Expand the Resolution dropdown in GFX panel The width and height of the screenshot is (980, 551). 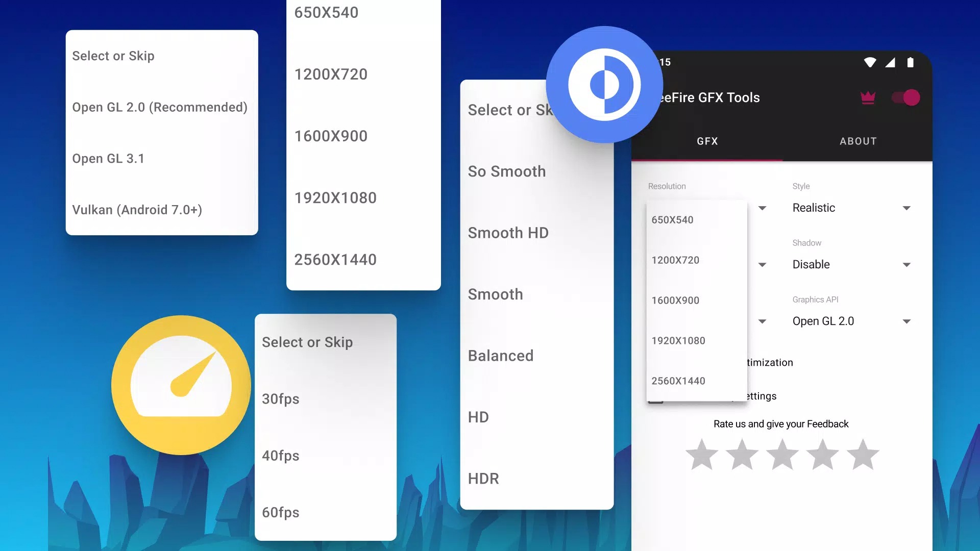(762, 207)
